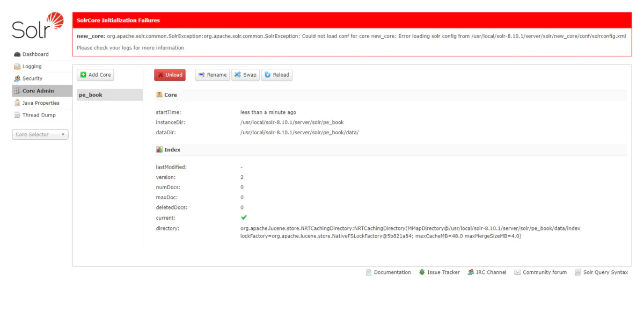Viewport: 644px width, 318px height.
Task: Swap the core with another
Action: [245, 75]
